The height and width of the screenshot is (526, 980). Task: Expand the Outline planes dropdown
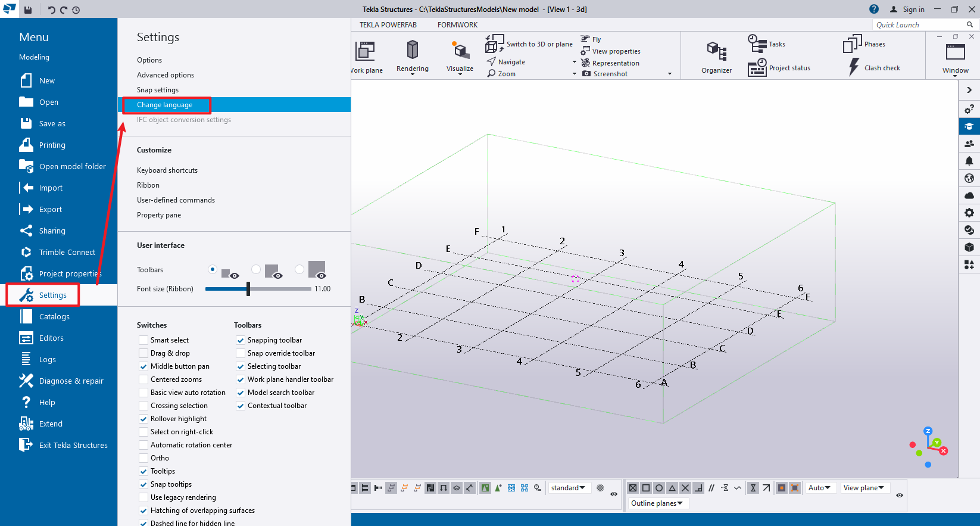657,503
